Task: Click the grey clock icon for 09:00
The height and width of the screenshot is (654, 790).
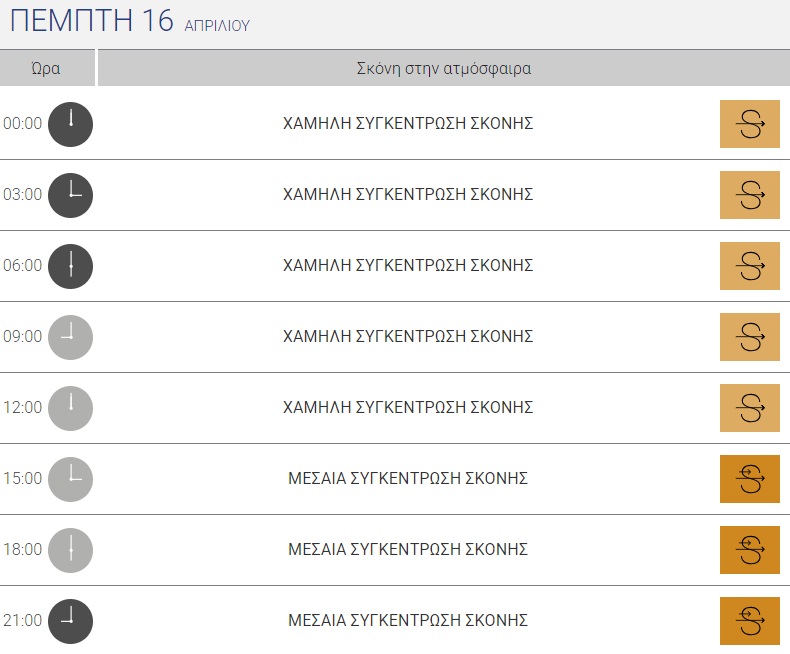Action: (70, 337)
